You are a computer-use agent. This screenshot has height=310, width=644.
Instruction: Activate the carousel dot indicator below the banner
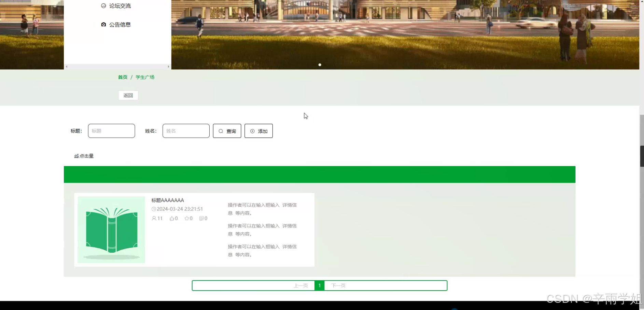[x=320, y=64]
